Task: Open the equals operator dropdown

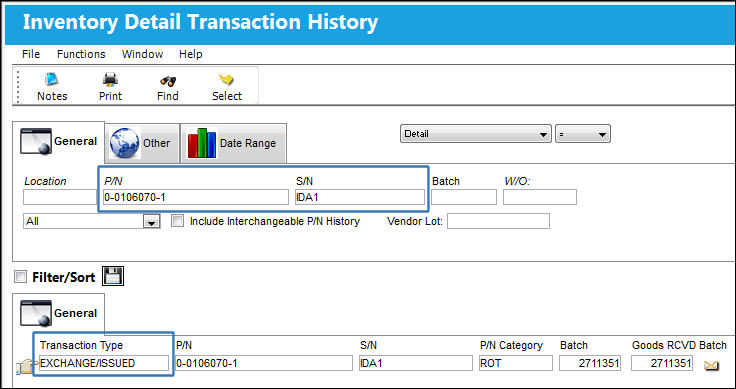Action: pyautogui.click(x=583, y=134)
